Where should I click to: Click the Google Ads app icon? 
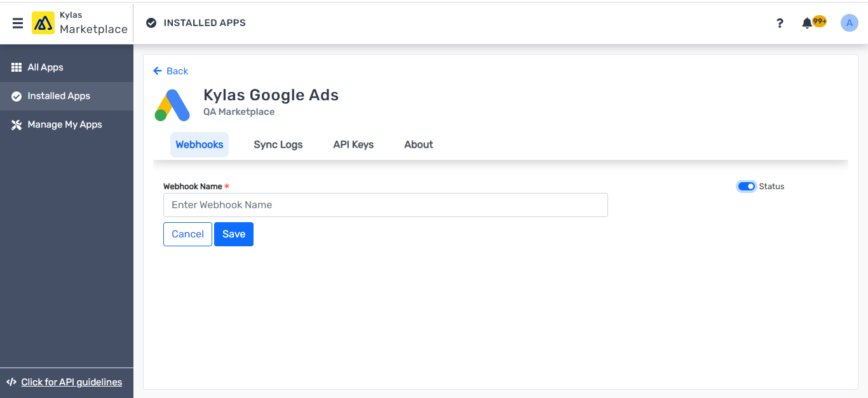coord(172,104)
